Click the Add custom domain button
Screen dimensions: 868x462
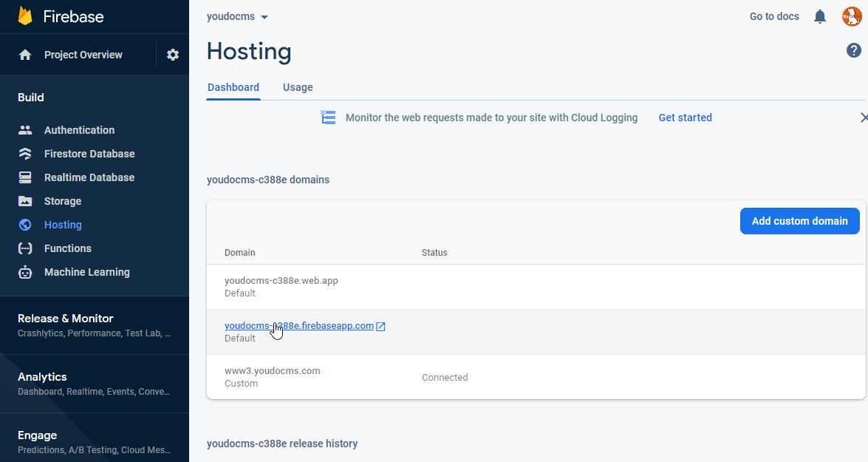tap(799, 220)
